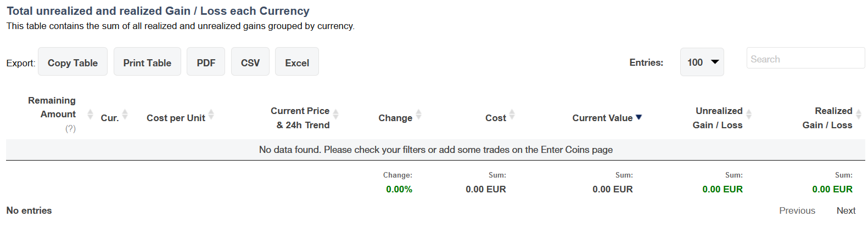868x228 pixels.
Task: Open the Entries 100 dropdown
Action: (702, 62)
